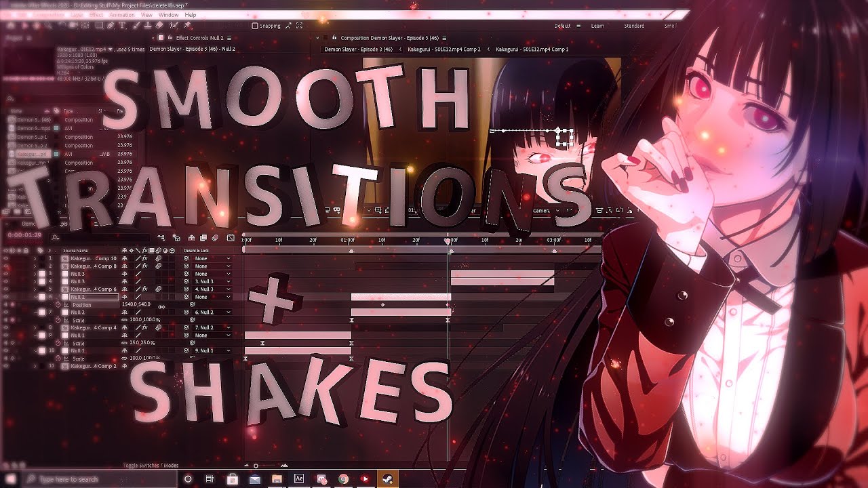Select the Type tool
This screenshot has height=488, width=868.
122,26
